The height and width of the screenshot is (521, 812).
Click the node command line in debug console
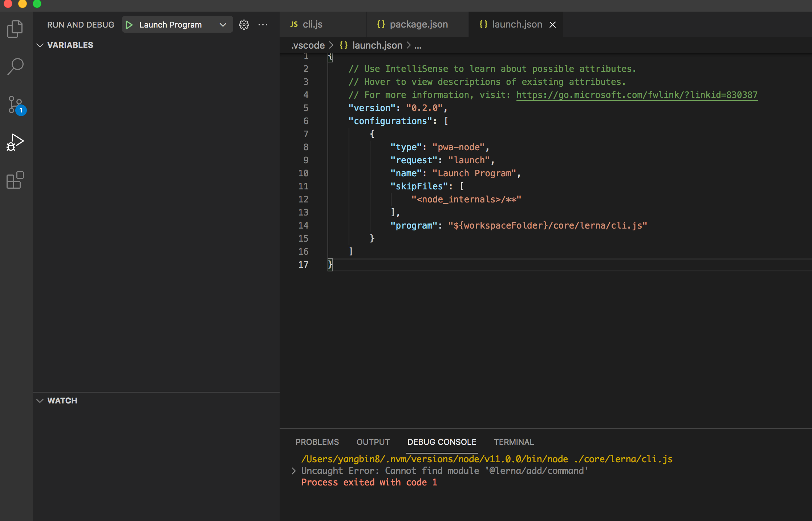tap(487, 459)
